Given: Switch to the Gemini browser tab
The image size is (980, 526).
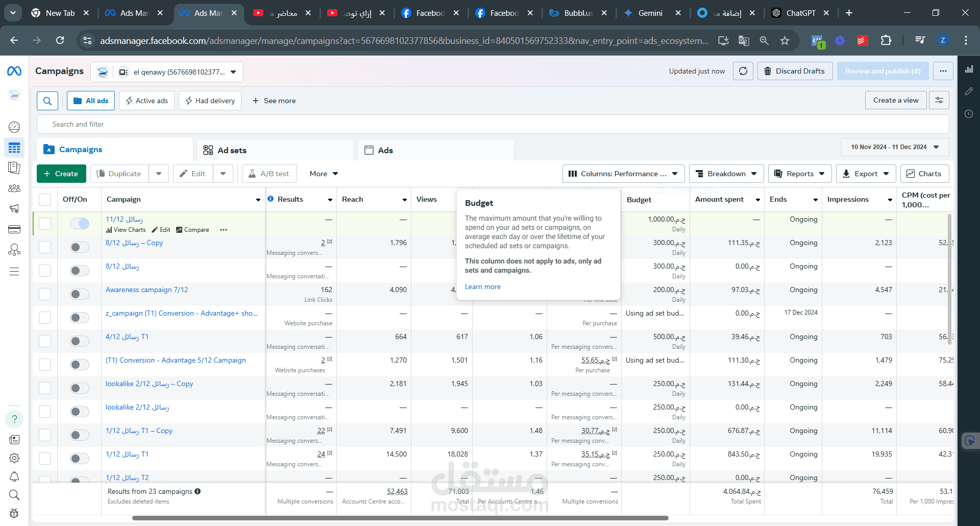Looking at the screenshot, I should pos(651,13).
